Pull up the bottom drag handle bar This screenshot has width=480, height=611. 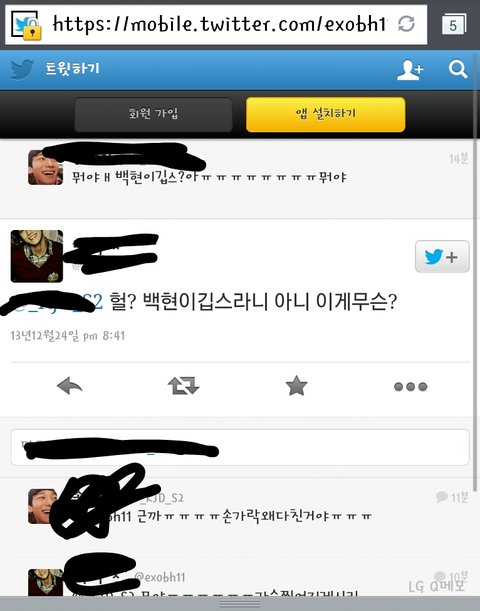point(240,604)
